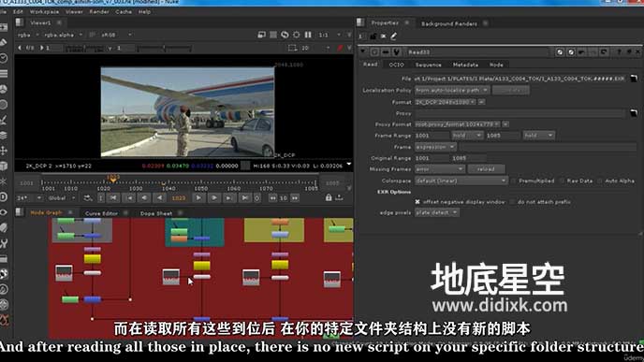Viewport: 644px width, 362px height.
Task: Open the Render menu
Action: point(99,12)
